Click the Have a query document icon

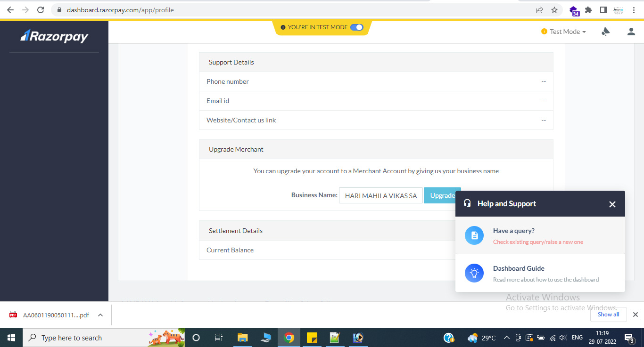pyautogui.click(x=474, y=235)
